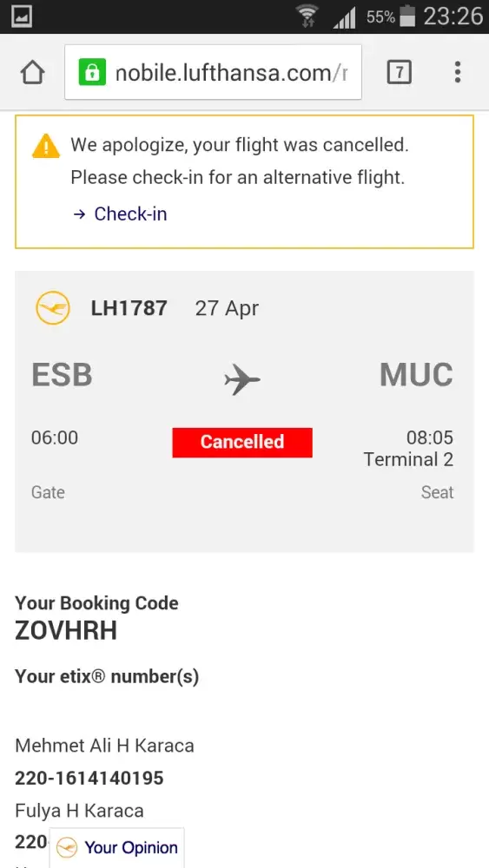The width and height of the screenshot is (489, 868).
Task: Open the Your Opinion feedback tab
Action: pyautogui.click(x=117, y=847)
